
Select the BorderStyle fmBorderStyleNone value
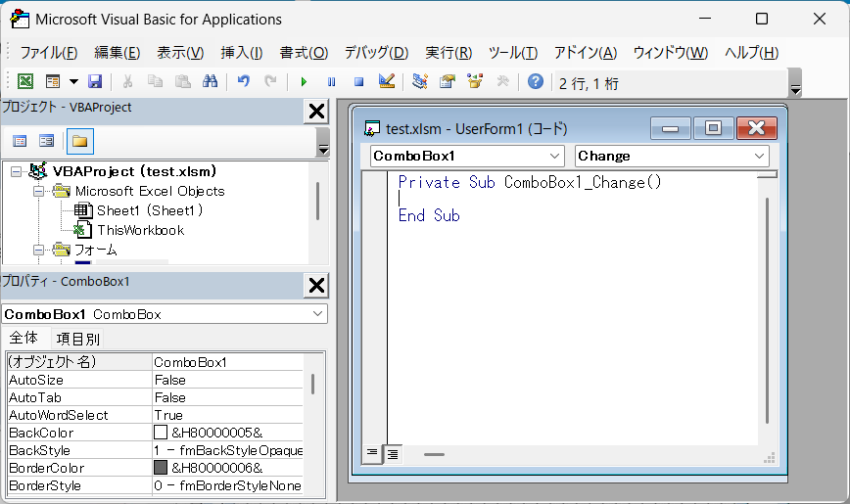[227, 485]
